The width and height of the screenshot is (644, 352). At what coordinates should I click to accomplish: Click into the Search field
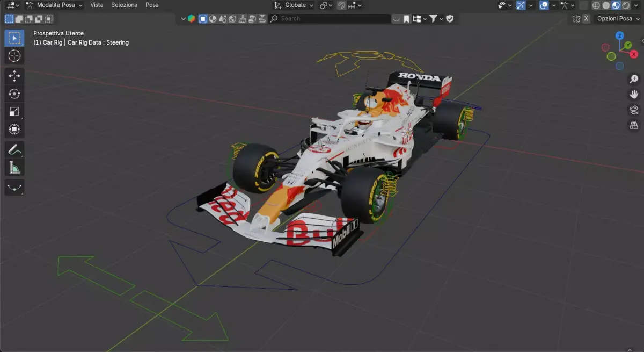click(x=330, y=19)
